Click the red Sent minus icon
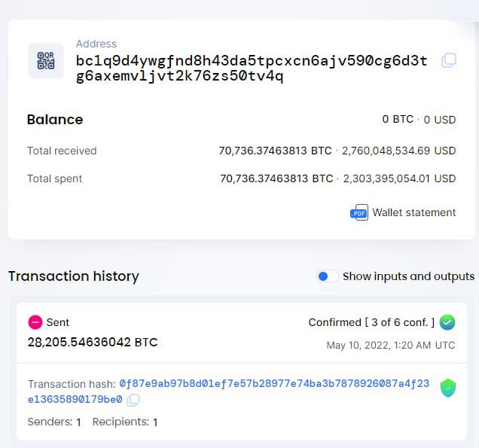 pos(35,322)
